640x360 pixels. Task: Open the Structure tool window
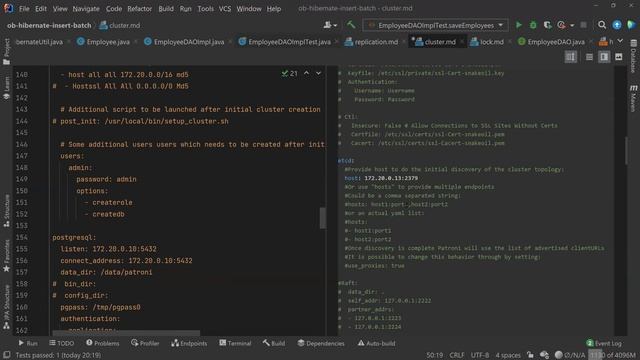pos(7,211)
